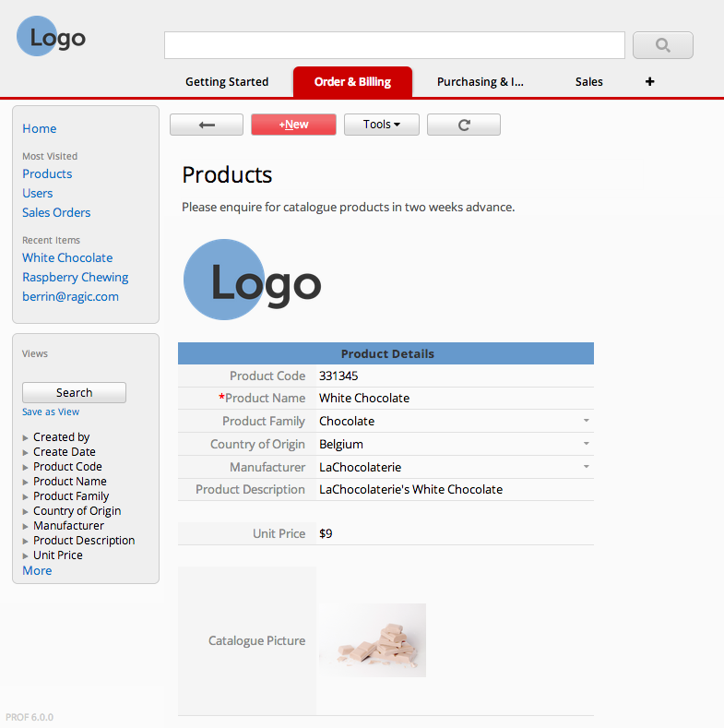Expand the Created by filter
This screenshot has width=724, height=728.
point(25,438)
